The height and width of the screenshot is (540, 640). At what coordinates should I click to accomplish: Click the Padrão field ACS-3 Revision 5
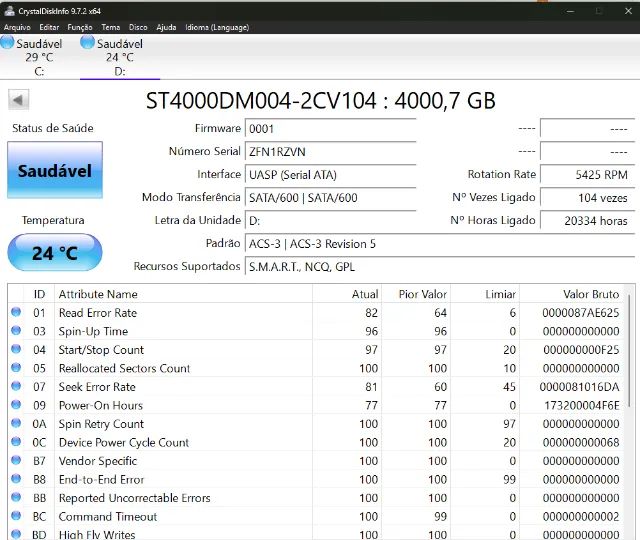point(440,244)
